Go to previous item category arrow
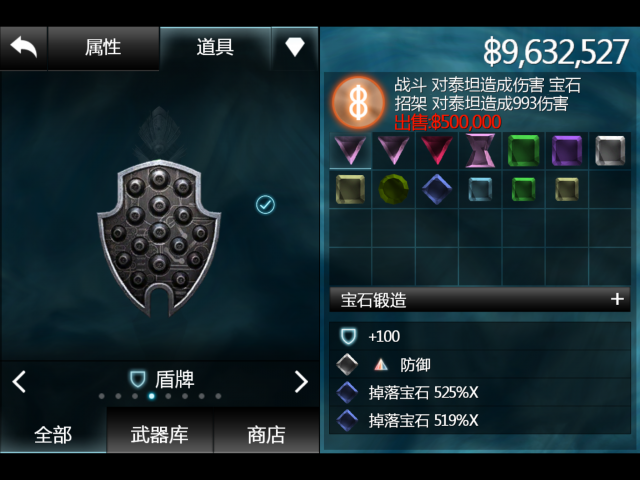Image resolution: width=640 pixels, height=480 pixels. click(x=19, y=382)
